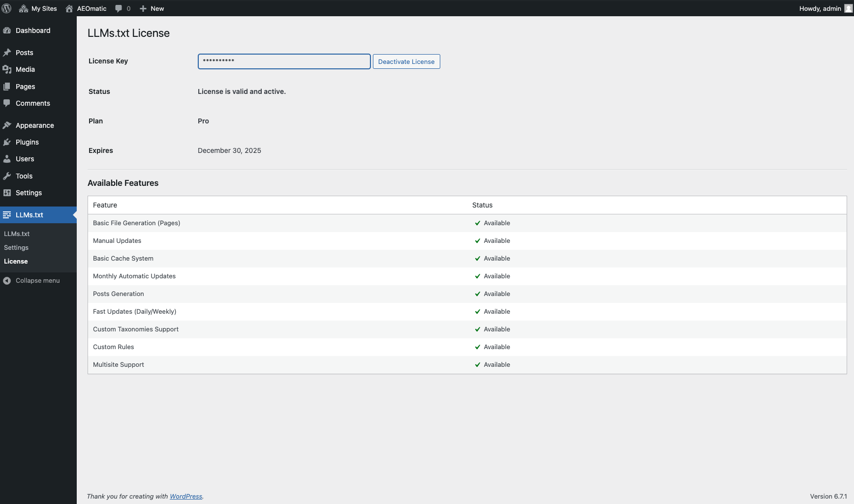The image size is (854, 504).
Task: Click checkmark icon in Posts Generation row
Action: click(477, 294)
